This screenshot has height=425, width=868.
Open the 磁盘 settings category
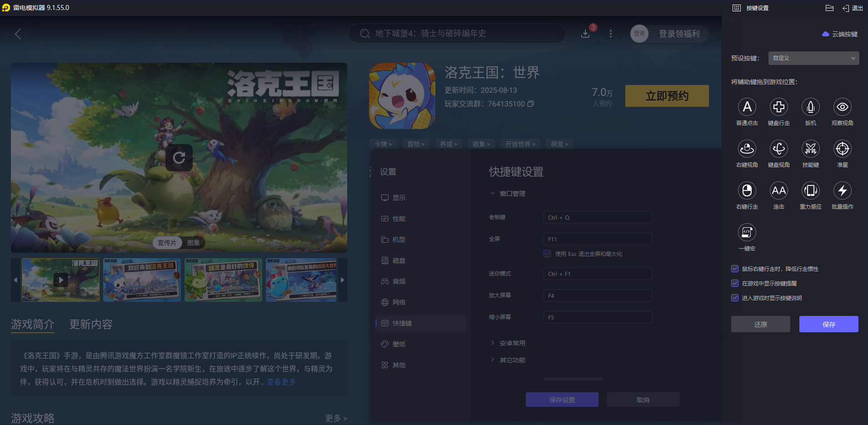coord(421,260)
